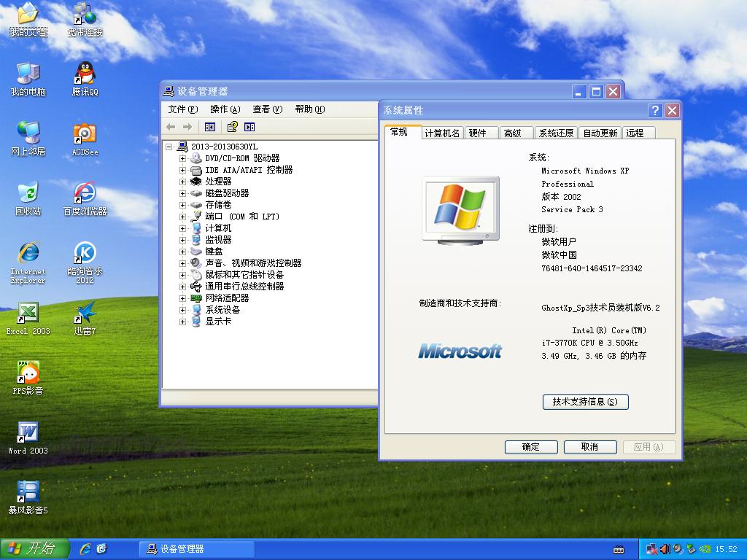Select 通用串行总线控制器 item

244,287
